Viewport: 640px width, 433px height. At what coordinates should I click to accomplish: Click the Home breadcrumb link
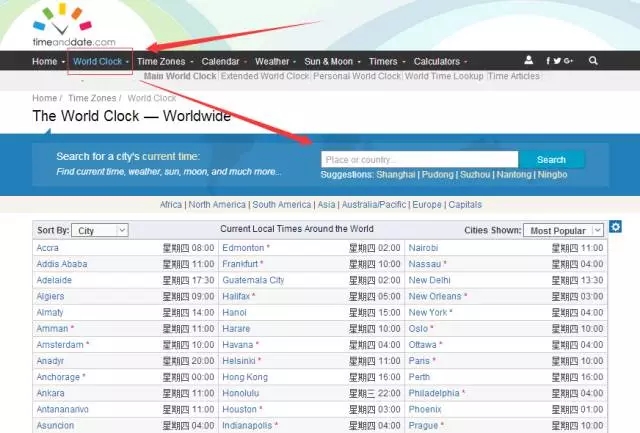44,98
